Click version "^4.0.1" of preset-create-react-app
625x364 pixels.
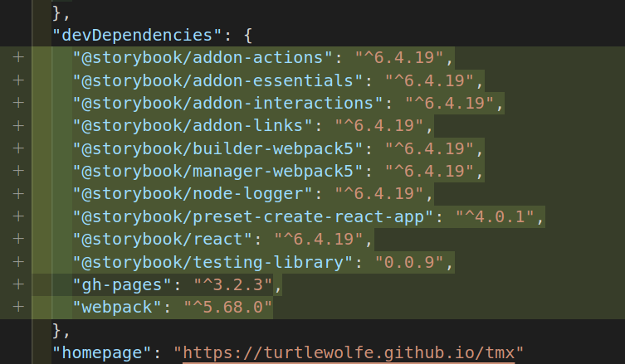tap(494, 216)
